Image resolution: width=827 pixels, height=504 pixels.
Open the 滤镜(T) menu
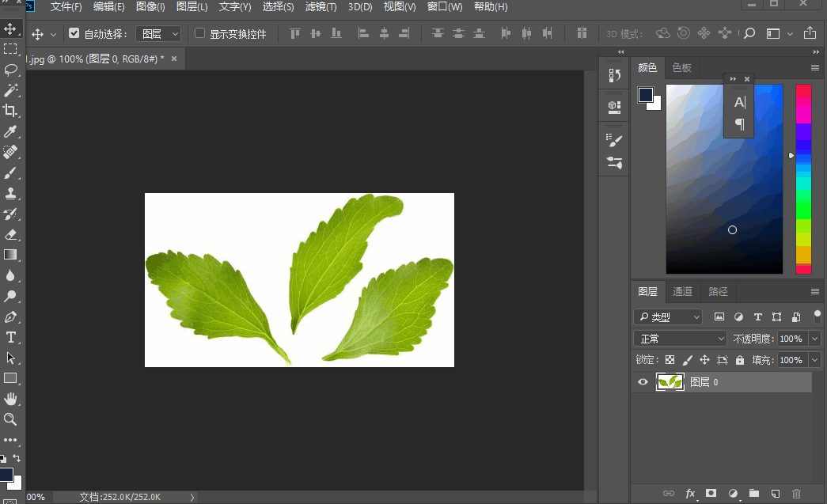pyautogui.click(x=321, y=7)
